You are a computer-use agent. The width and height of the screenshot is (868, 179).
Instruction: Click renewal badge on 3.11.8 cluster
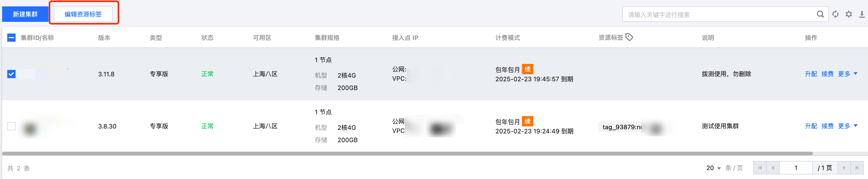coord(527,69)
